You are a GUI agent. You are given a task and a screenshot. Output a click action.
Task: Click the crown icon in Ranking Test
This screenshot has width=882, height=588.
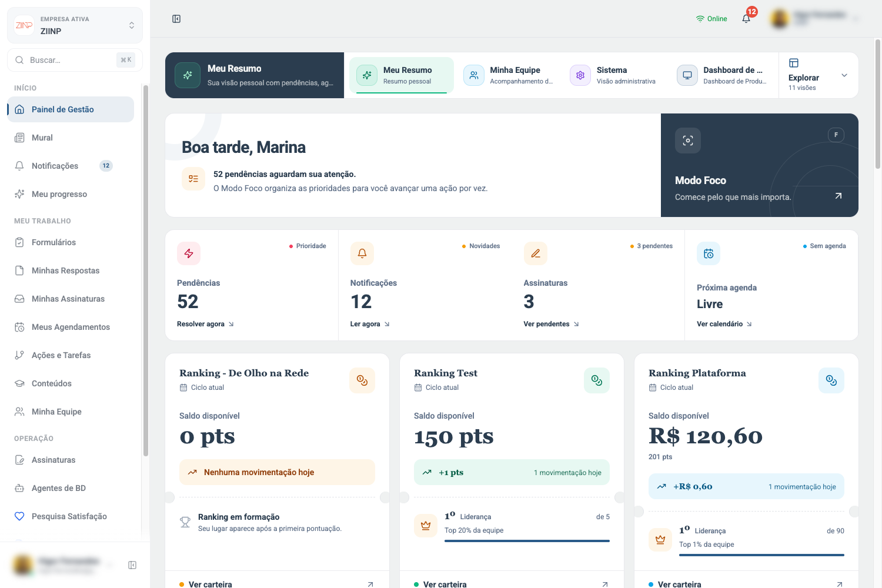pos(426,526)
